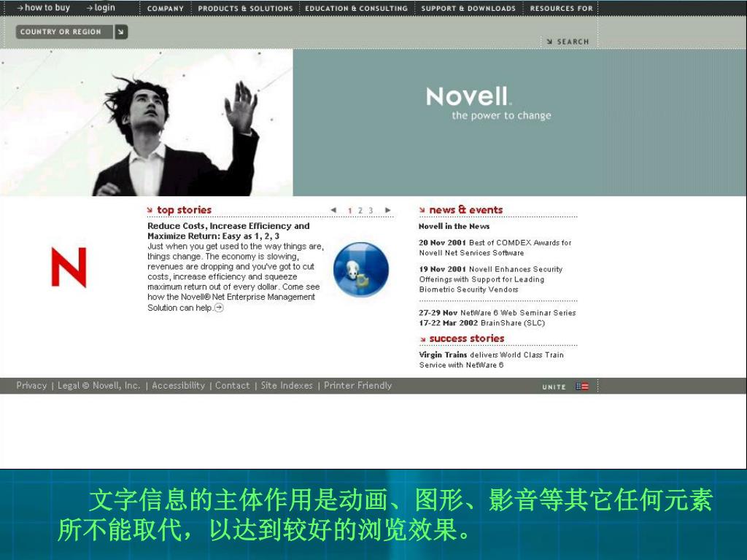Click the blue globe story image
747x560 pixels.
click(x=361, y=270)
